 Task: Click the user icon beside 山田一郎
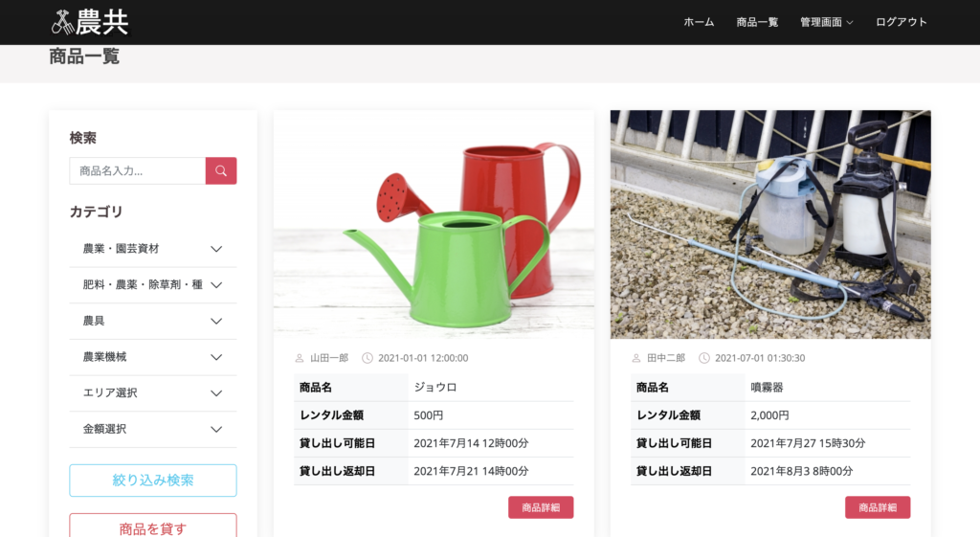pos(300,358)
